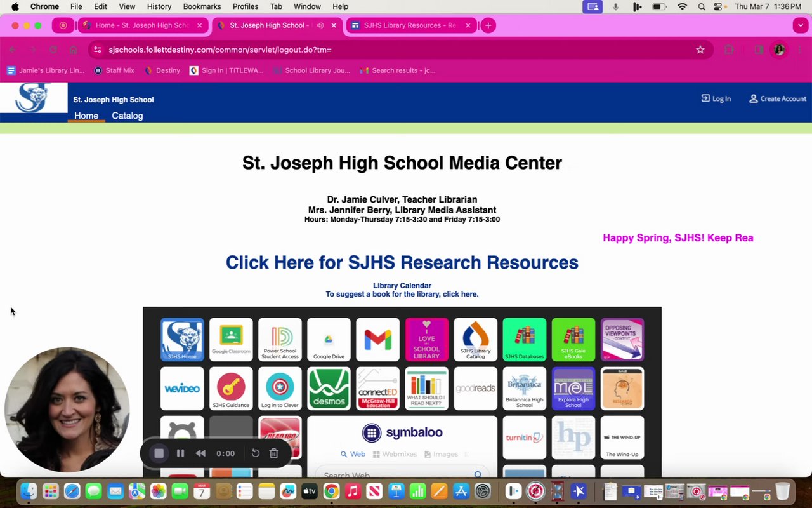
Task: Bookmark this page with the star icon
Action: [700, 50]
